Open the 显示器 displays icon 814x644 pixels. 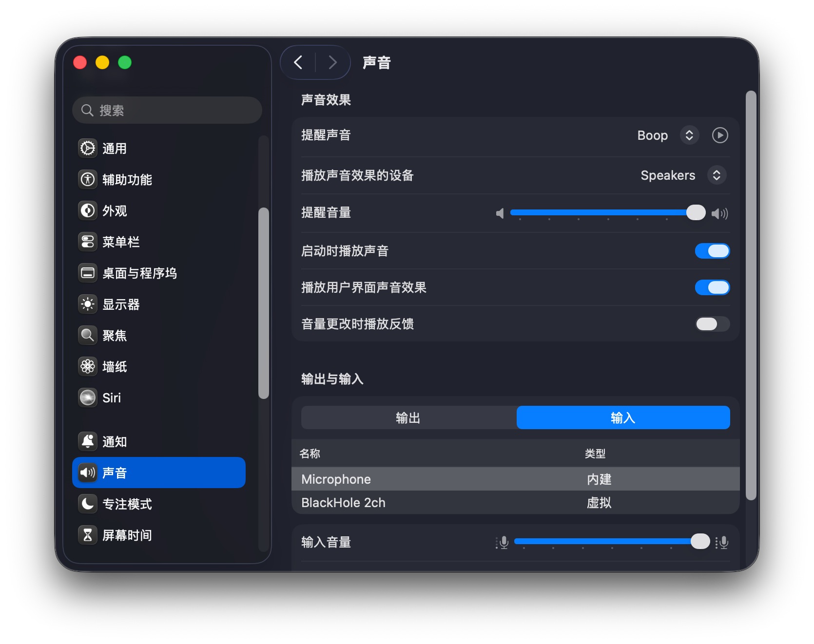[88, 304]
